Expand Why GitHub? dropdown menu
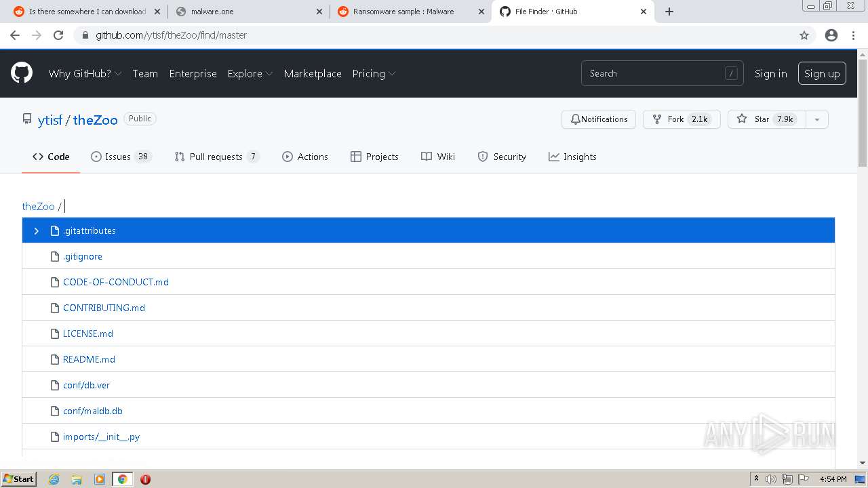The image size is (868, 488). (85, 73)
